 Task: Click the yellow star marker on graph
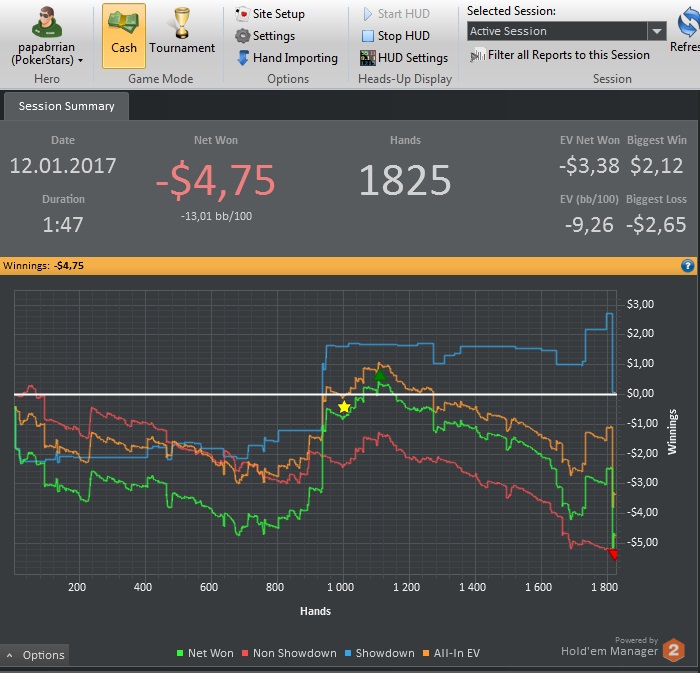344,407
